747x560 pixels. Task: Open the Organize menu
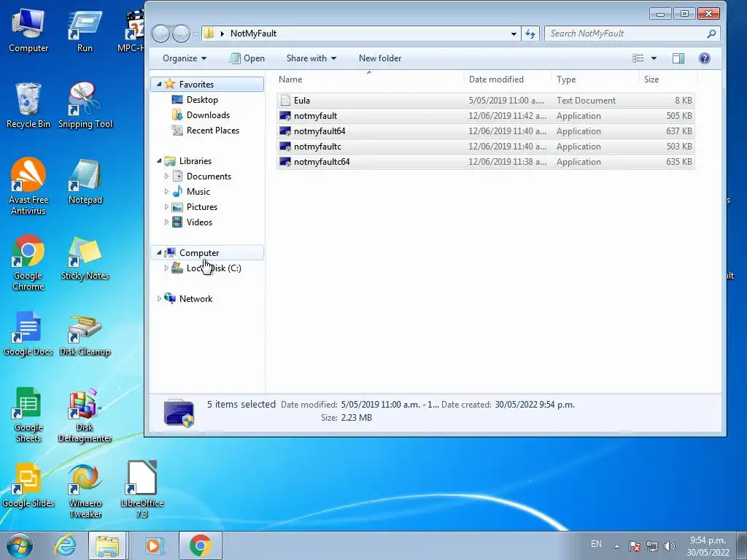coord(185,58)
